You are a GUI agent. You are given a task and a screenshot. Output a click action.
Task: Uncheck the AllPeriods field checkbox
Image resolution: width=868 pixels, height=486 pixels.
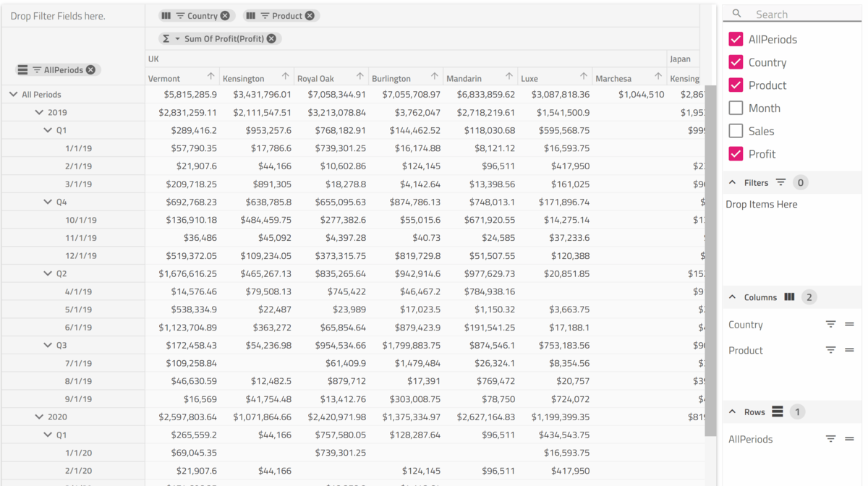click(736, 39)
